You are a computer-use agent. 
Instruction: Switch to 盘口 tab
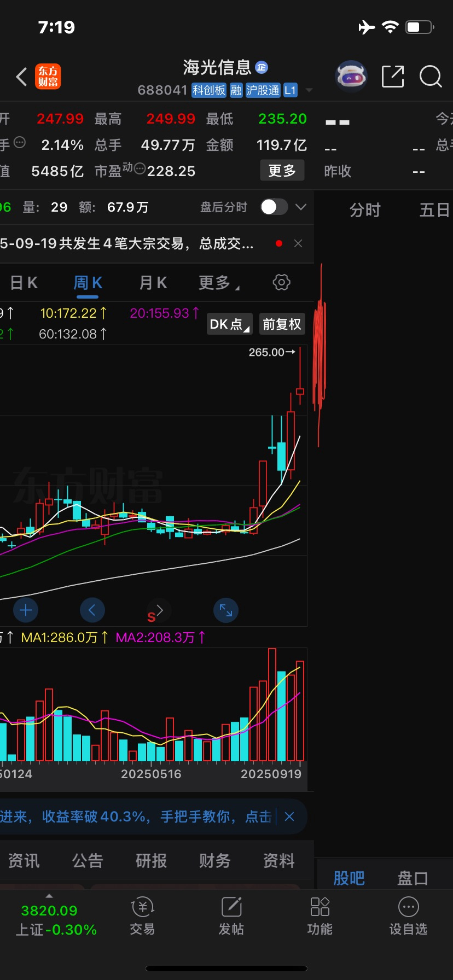[413, 878]
